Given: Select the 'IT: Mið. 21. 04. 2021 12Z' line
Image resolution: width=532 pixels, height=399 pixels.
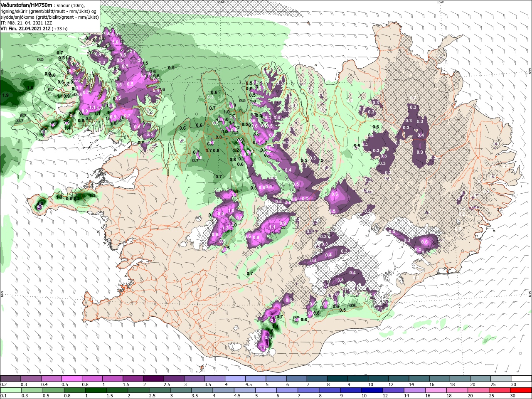Looking at the screenshot, I should tap(27, 23).
